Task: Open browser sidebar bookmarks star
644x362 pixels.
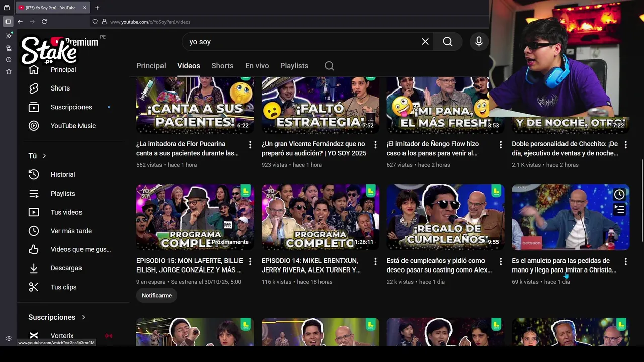Action: tap(9, 72)
